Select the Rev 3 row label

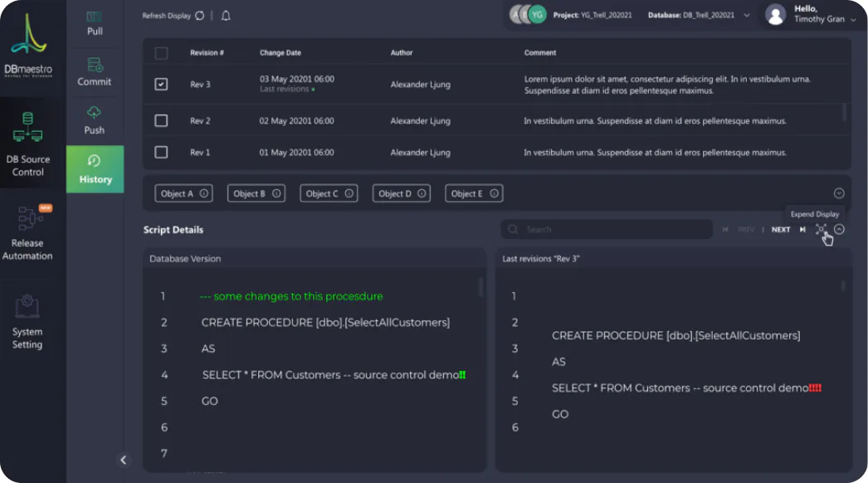tap(200, 84)
